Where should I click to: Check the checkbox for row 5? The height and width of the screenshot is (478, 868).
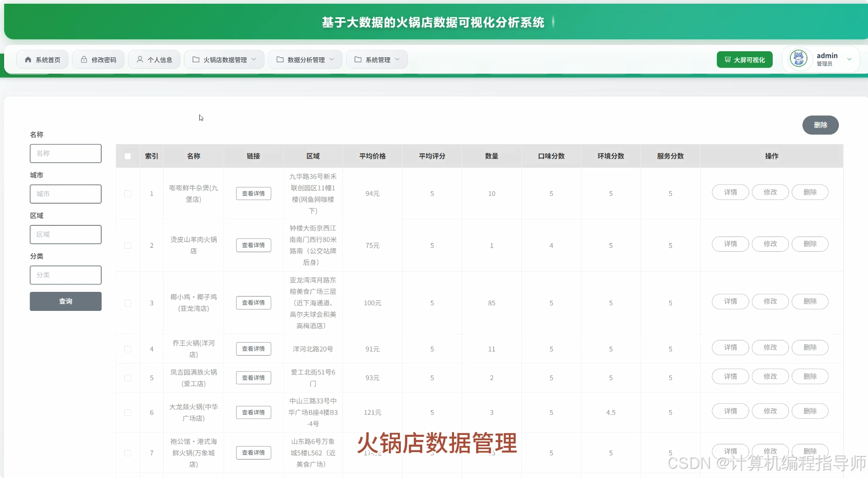(x=128, y=378)
